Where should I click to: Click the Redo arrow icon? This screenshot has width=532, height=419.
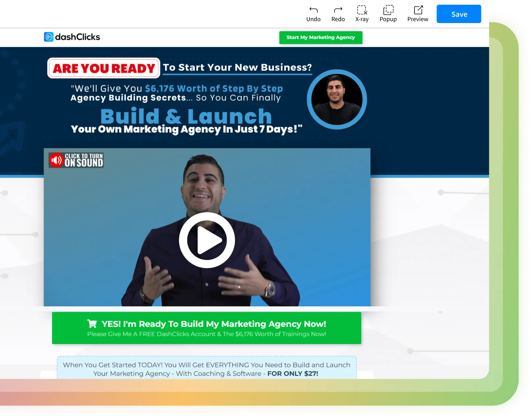338,10
